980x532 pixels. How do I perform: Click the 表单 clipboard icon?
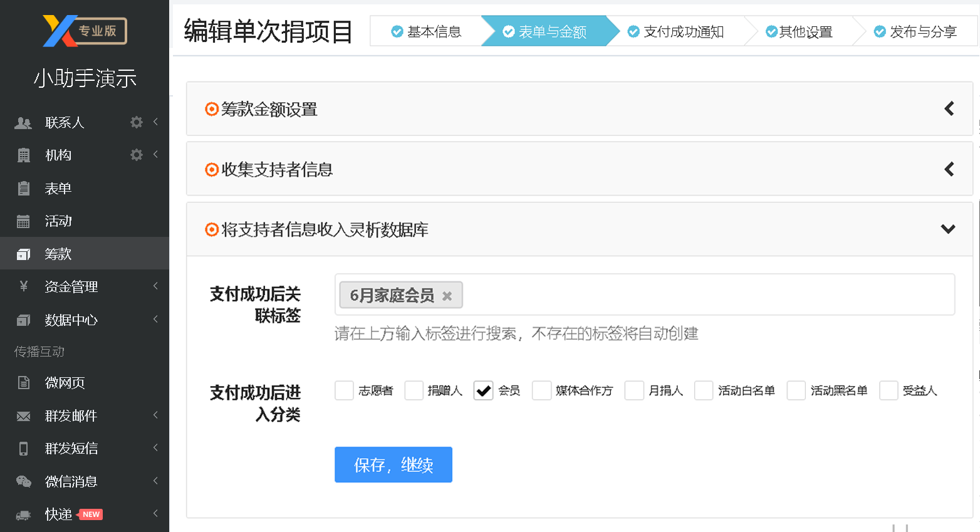(24, 188)
